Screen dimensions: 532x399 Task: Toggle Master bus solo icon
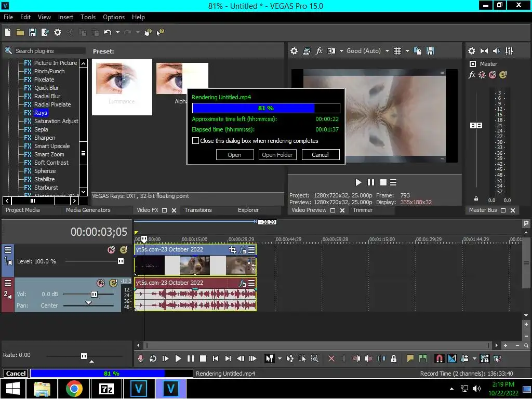click(x=503, y=75)
